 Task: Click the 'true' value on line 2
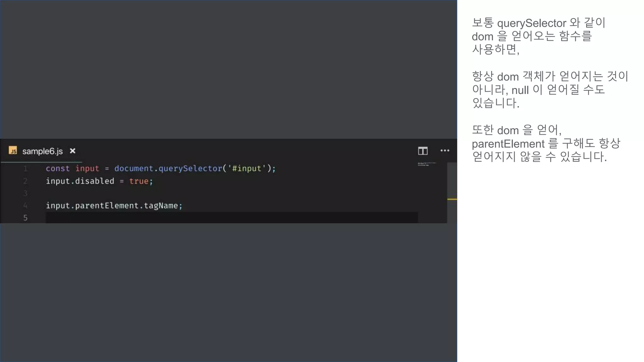point(139,181)
